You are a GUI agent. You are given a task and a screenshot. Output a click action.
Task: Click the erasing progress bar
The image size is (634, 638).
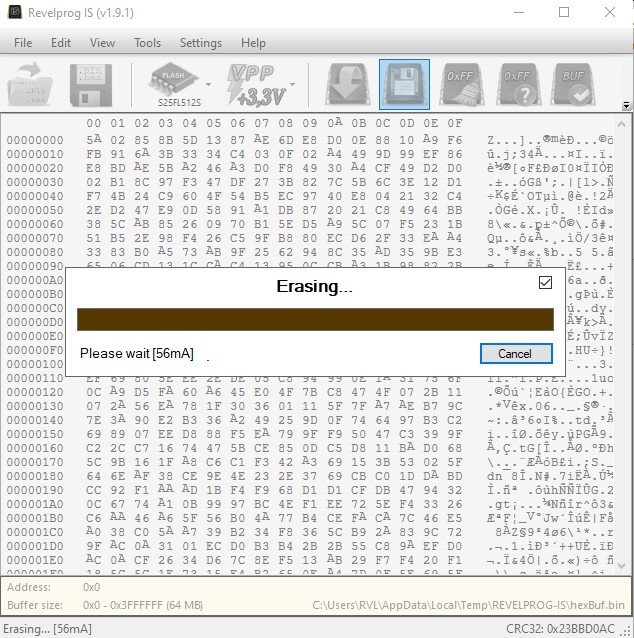[315, 319]
